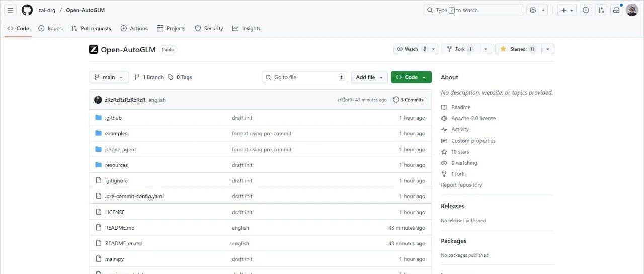Open notifications inbox icon
This screenshot has width=644, height=274.
click(x=616, y=10)
